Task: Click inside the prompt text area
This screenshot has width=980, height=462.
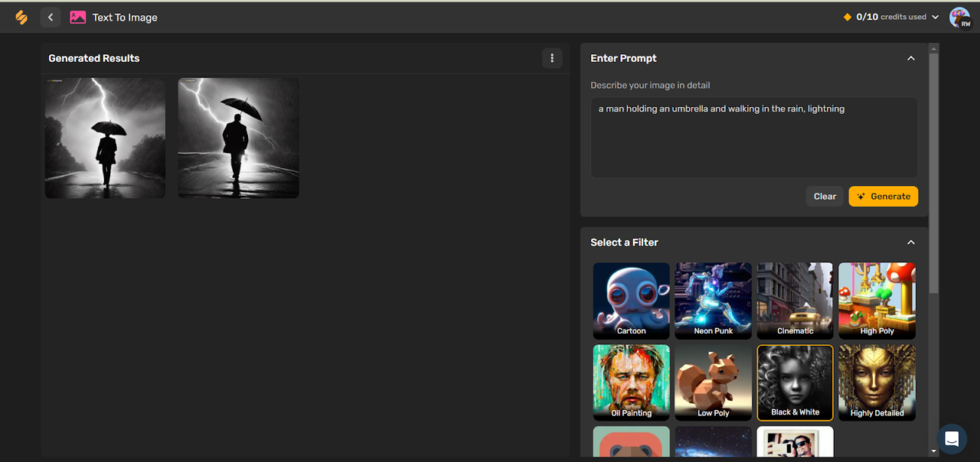Action: pyautogui.click(x=754, y=138)
